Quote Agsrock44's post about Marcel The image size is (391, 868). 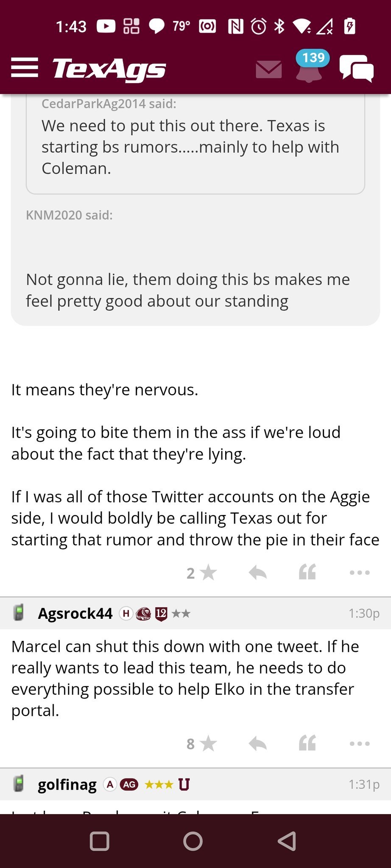[x=307, y=743]
